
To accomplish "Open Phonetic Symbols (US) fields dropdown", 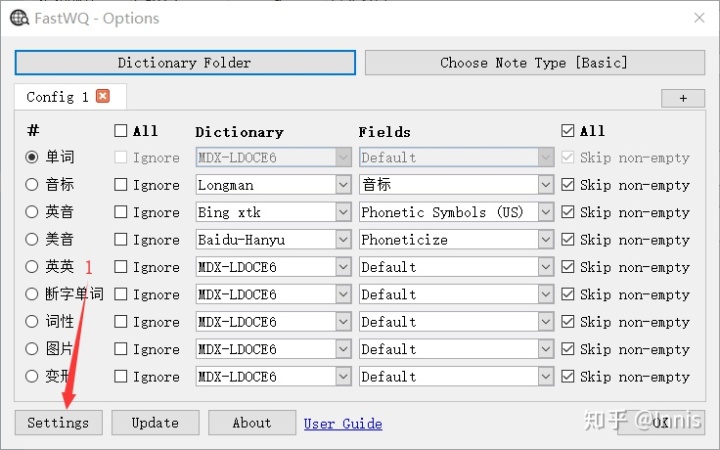I will coord(456,212).
